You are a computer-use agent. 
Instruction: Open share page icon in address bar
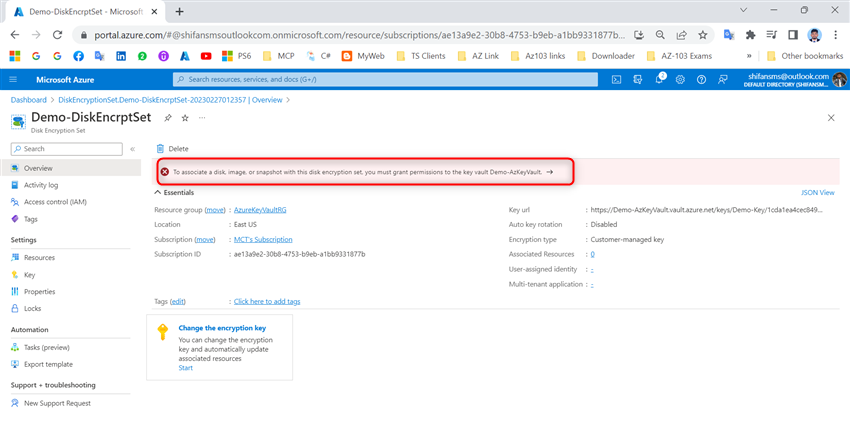(681, 35)
